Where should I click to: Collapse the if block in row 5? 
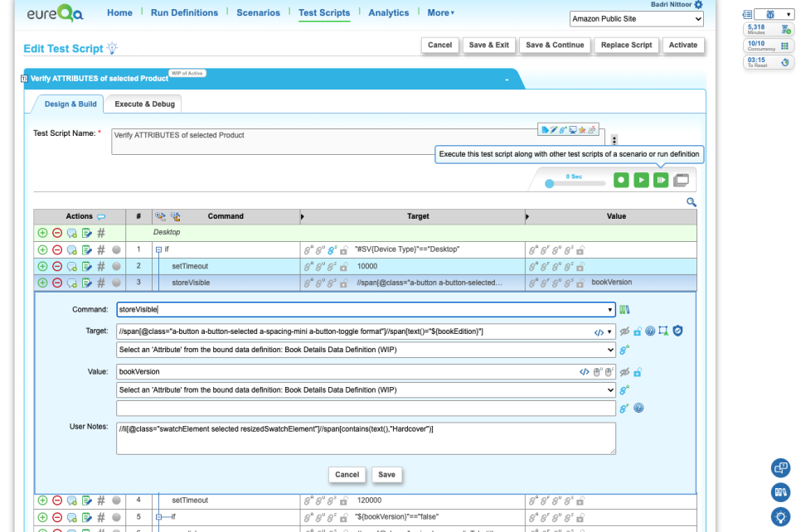tap(159, 517)
